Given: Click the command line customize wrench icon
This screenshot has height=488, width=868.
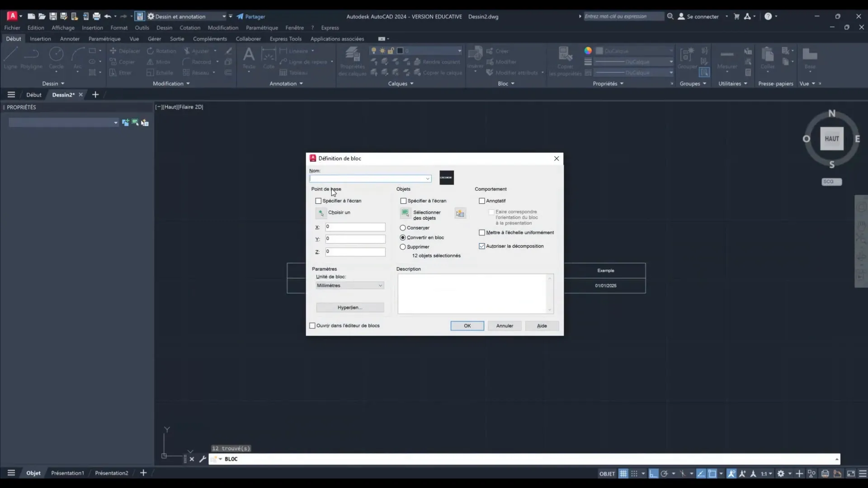Looking at the screenshot, I should coord(203,459).
